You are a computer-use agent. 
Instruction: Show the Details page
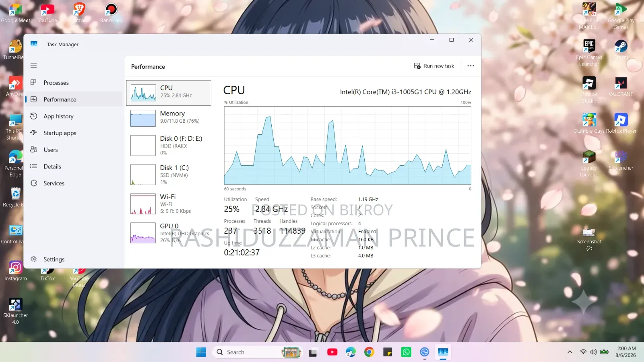coord(74,167)
